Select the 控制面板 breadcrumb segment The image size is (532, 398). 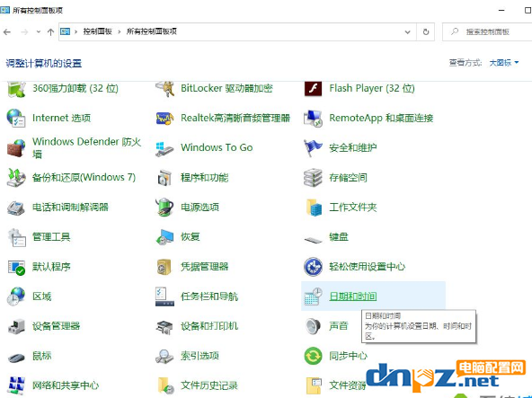coord(97,31)
